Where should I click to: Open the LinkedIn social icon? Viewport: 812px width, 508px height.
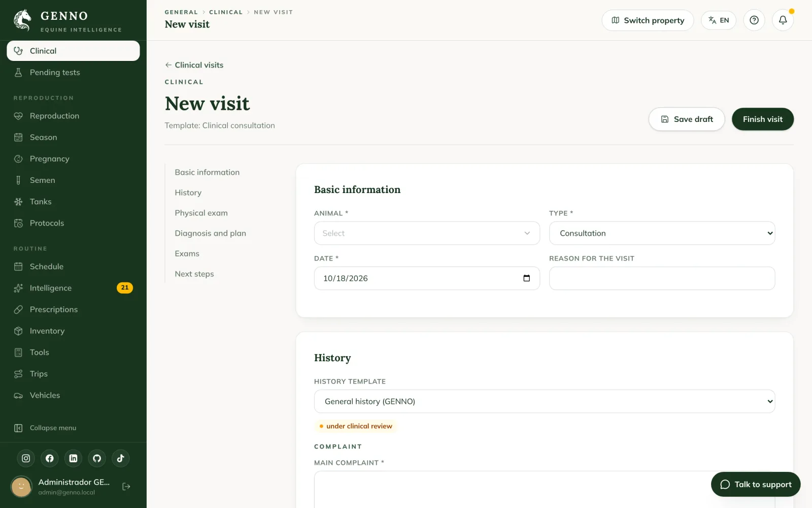tap(73, 458)
